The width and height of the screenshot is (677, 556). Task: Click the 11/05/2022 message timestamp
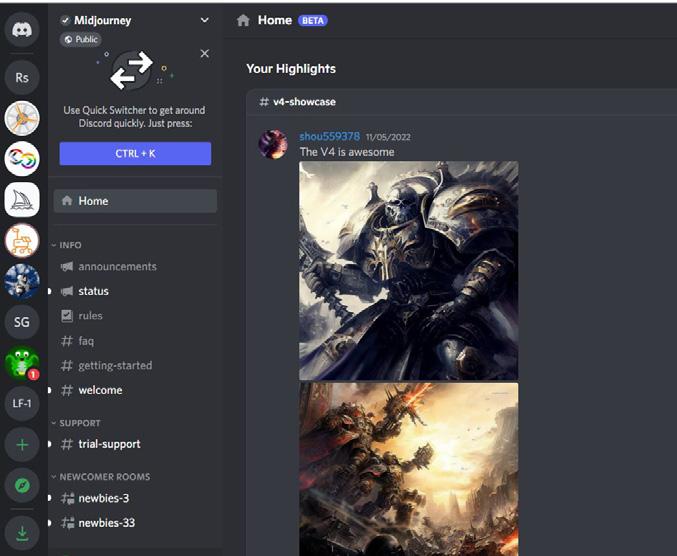pos(388,137)
